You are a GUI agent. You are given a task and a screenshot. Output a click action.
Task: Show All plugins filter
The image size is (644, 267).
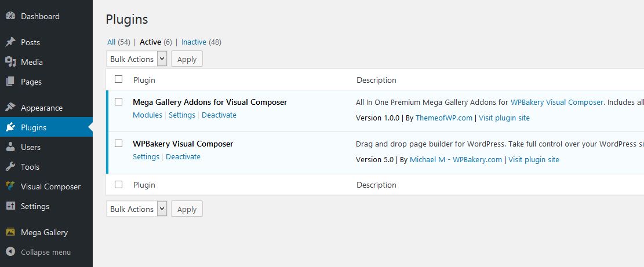pos(111,42)
